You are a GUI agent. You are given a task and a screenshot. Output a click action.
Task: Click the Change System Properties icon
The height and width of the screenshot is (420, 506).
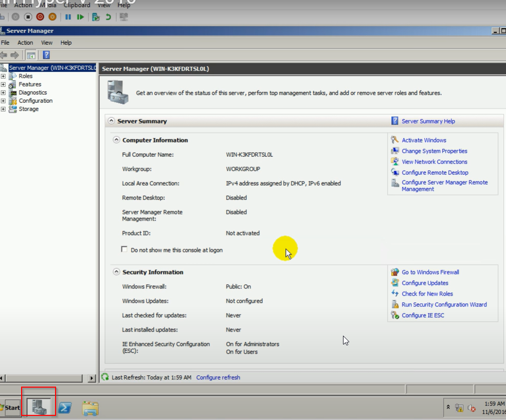tap(394, 151)
